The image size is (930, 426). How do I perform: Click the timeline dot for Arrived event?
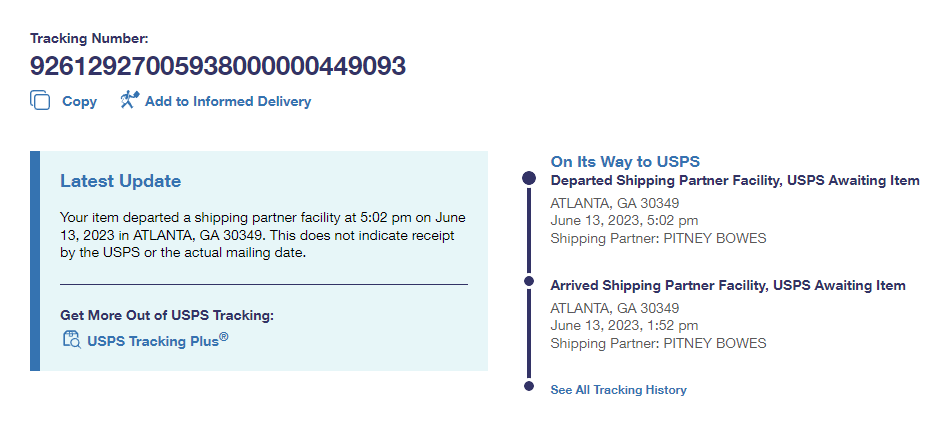click(x=529, y=284)
